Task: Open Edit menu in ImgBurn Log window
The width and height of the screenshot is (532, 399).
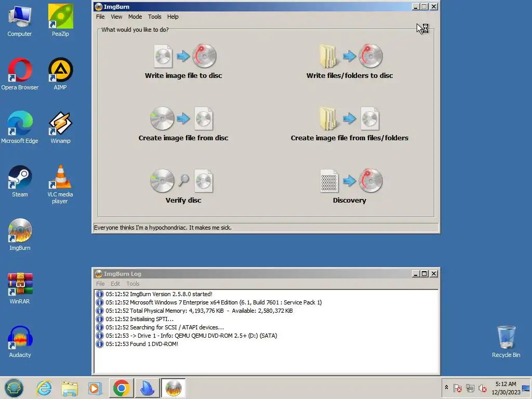Action: [x=115, y=284]
